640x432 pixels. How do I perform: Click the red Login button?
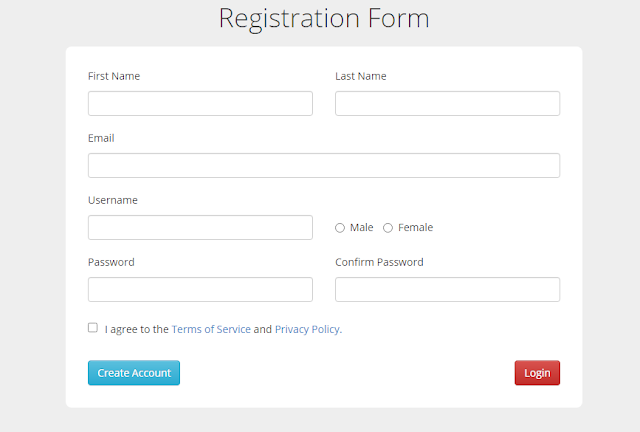click(x=537, y=373)
